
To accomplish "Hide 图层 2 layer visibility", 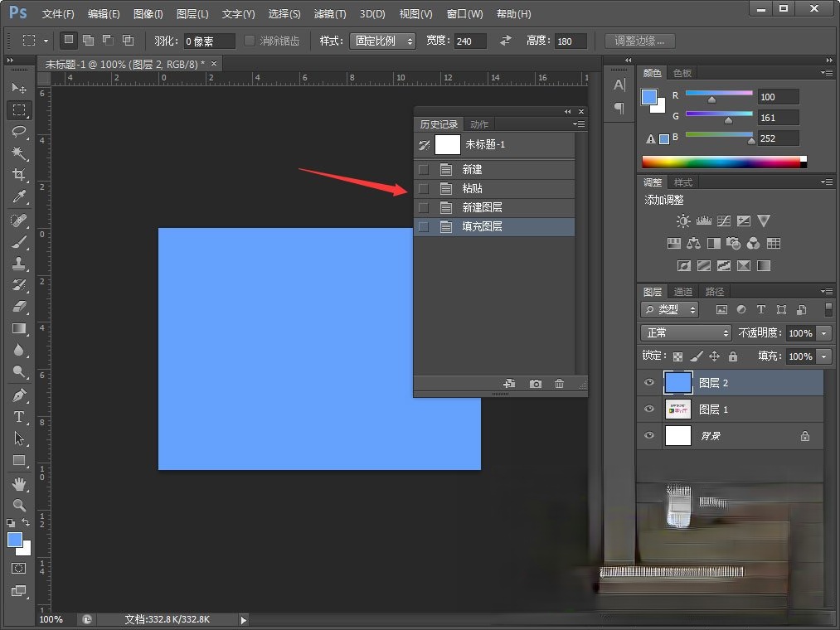I will [x=649, y=383].
